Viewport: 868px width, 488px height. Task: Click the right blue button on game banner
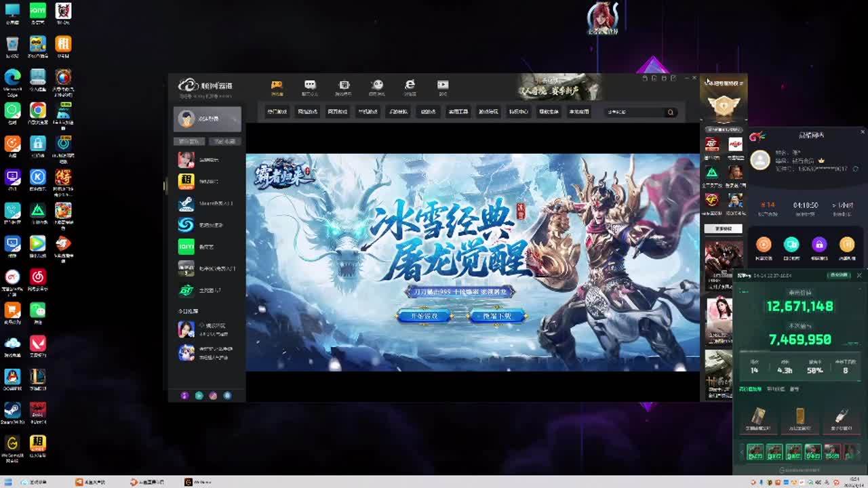click(498, 316)
